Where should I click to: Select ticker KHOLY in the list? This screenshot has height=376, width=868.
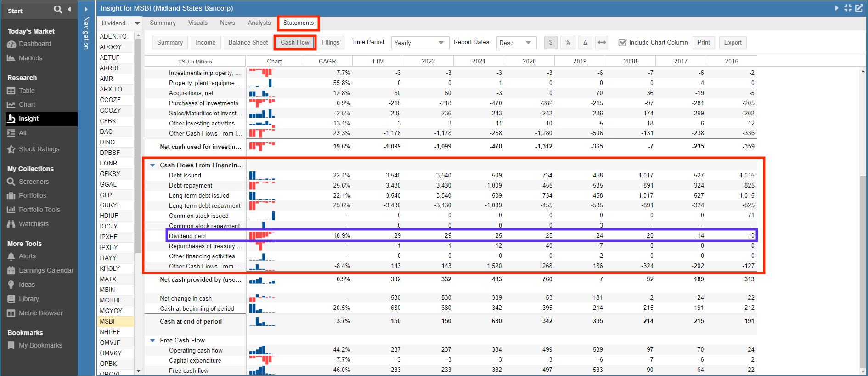[x=116, y=268]
